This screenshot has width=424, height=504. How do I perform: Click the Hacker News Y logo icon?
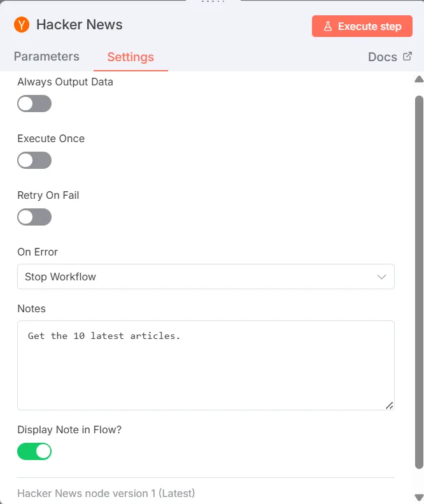click(x=22, y=25)
